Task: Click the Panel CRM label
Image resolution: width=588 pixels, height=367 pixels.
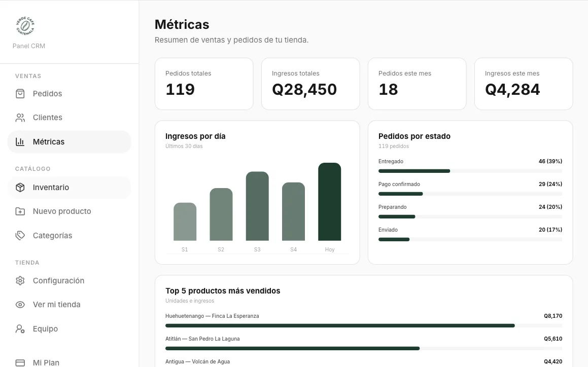Action: tap(29, 46)
